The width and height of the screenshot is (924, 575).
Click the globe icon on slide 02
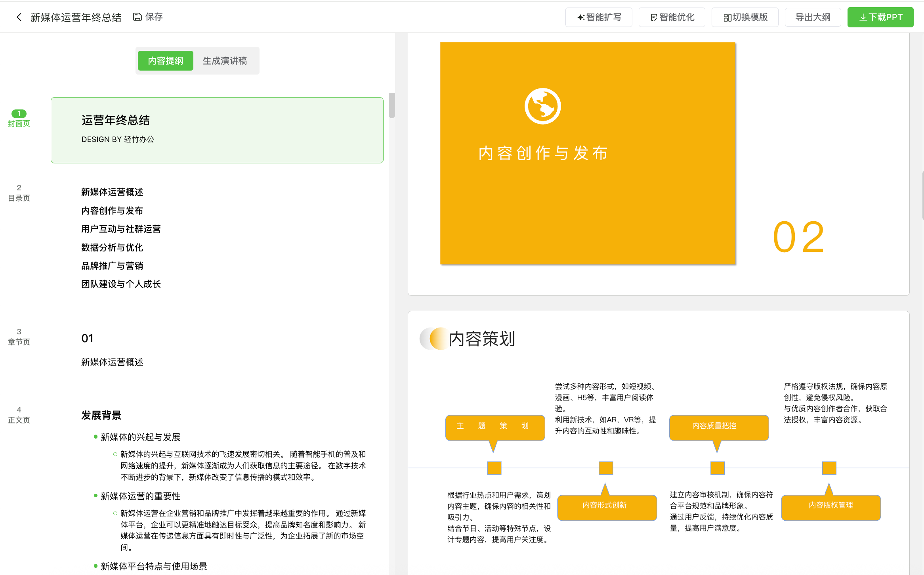[542, 106]
